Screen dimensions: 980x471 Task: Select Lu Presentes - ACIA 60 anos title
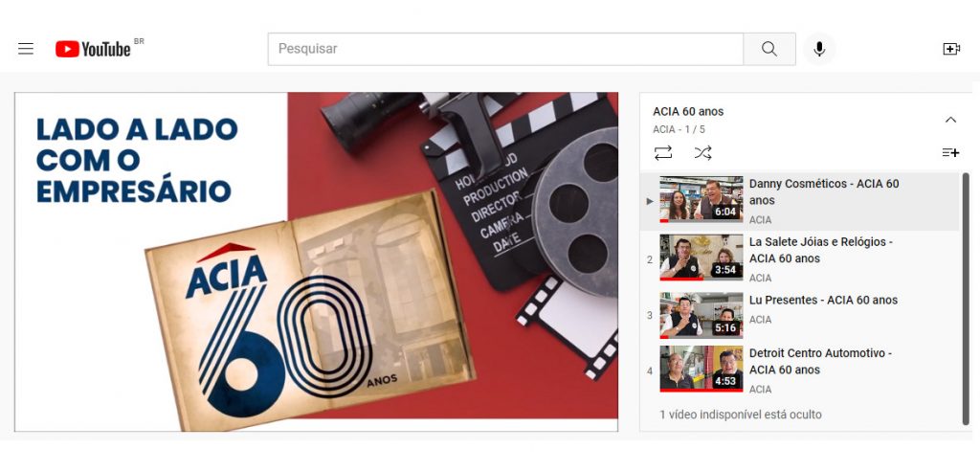click(x=823, y=301)
